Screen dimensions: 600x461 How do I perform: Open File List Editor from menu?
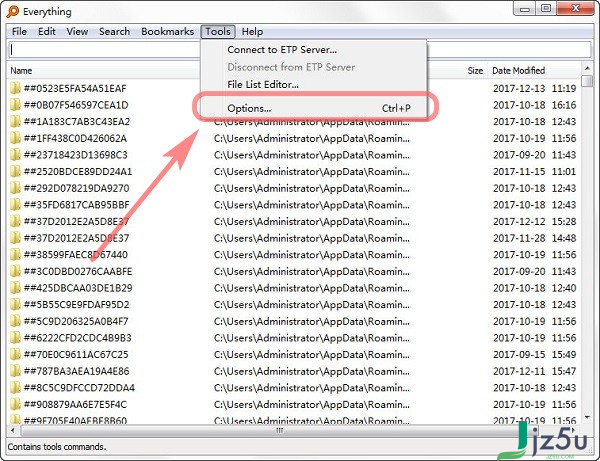(262, 85)
